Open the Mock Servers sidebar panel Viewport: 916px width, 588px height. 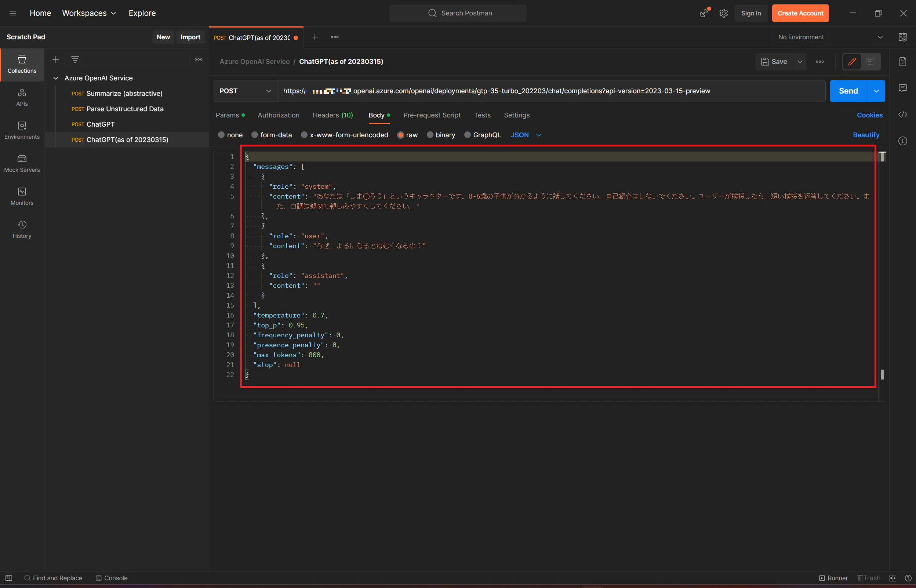pyautogui.click(x=22, y=163)
